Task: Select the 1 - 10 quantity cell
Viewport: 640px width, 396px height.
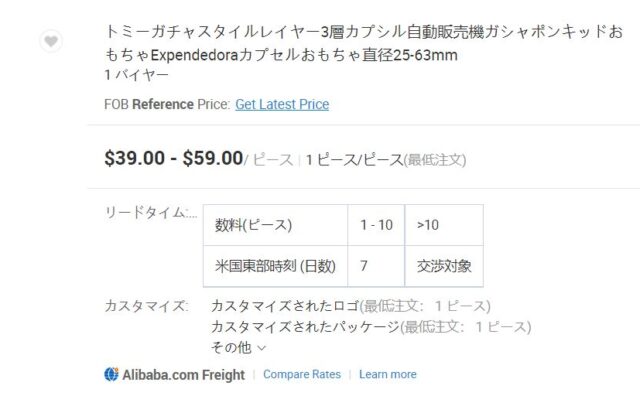Action: coord(376,225)
